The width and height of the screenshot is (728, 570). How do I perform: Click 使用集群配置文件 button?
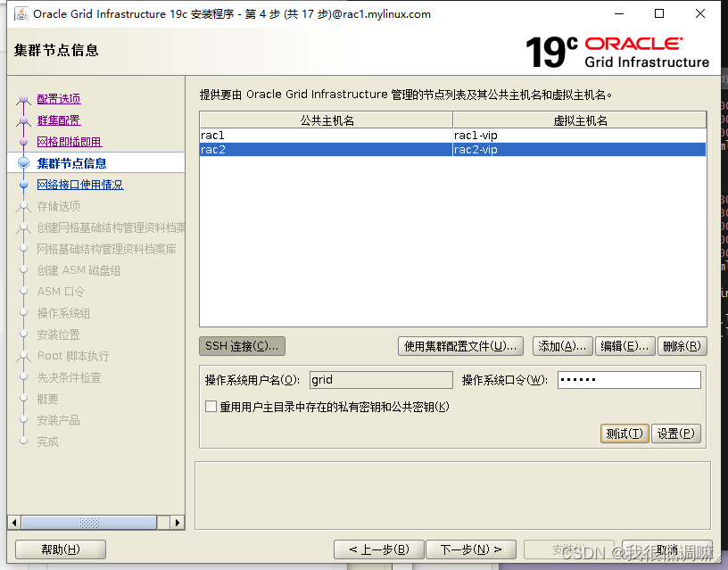460,346
